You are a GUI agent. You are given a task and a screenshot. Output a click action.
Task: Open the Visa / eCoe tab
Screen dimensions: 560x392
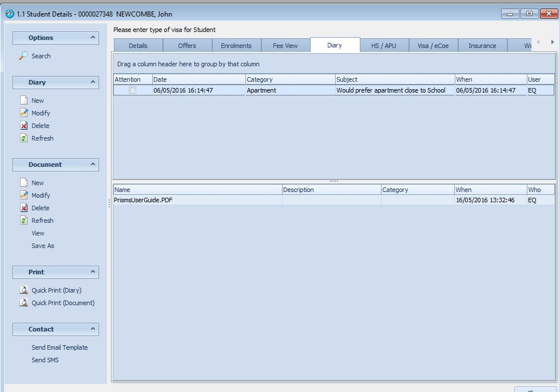pyautogui.click(x=433, y=46)
